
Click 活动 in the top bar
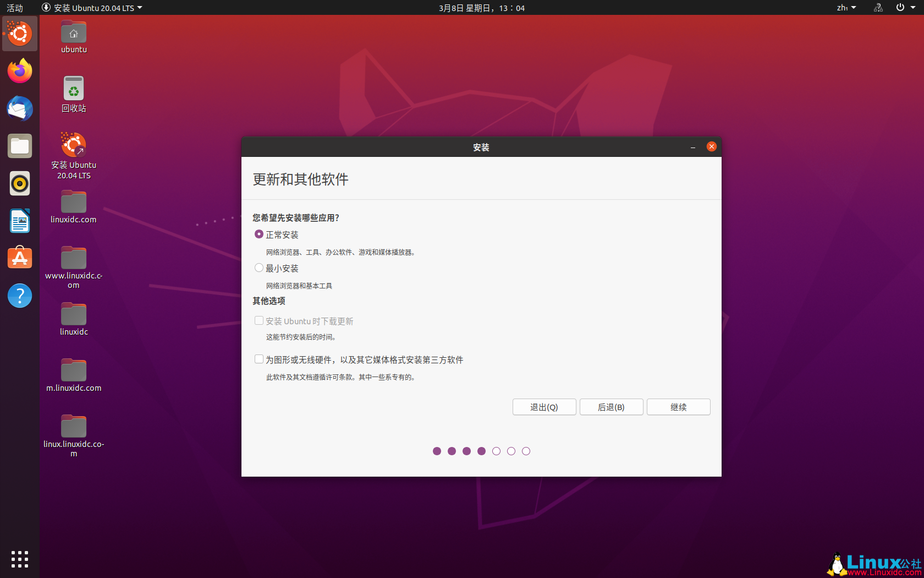(x=14, y=8)
